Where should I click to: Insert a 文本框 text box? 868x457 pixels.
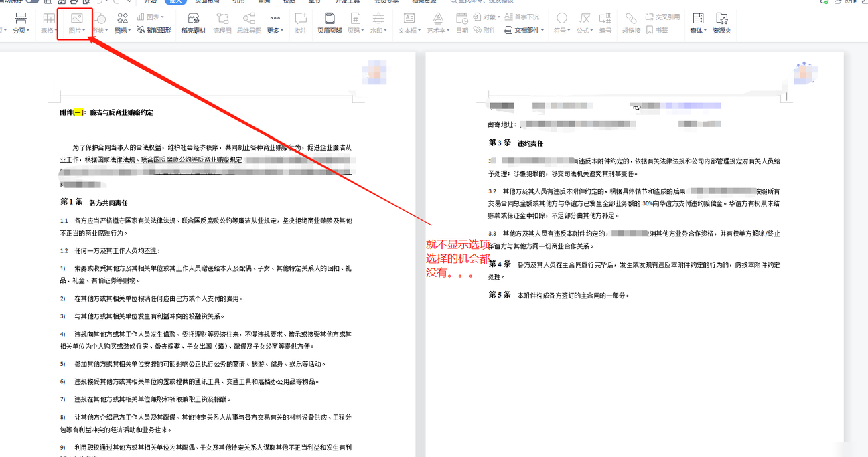tap(409, 23)
